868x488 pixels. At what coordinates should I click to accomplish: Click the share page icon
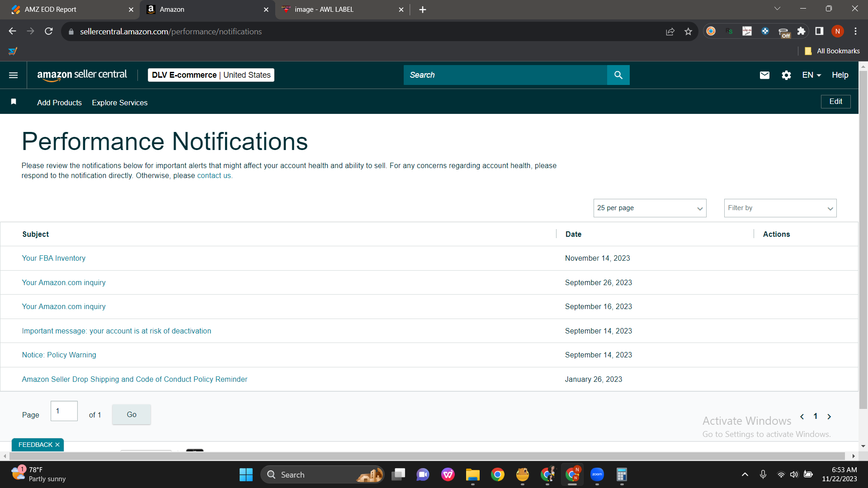point(670,31)
